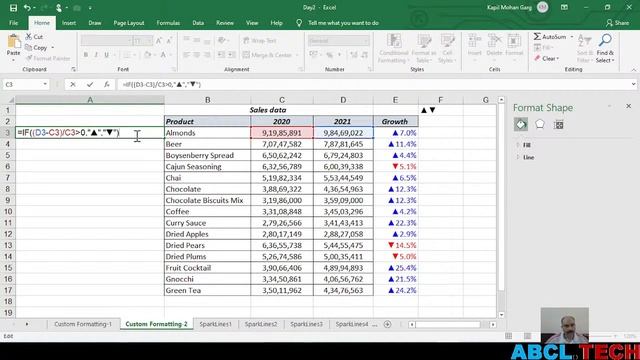Toggle Underline formatting
This screenshot has width=640, height=360.
pyautogui.click(x=107, y=55)
